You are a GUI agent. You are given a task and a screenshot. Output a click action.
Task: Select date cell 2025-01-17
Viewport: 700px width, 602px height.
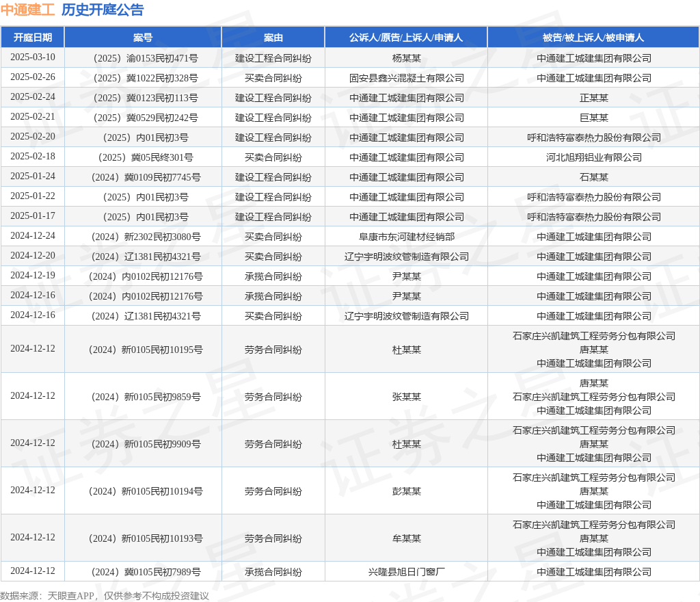coord(33,215)
